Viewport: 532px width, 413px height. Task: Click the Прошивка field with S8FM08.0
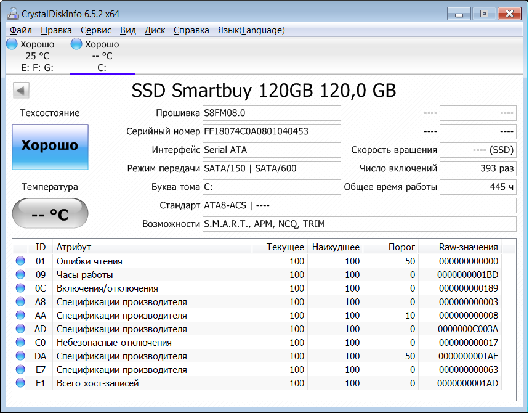coord(271,113)
